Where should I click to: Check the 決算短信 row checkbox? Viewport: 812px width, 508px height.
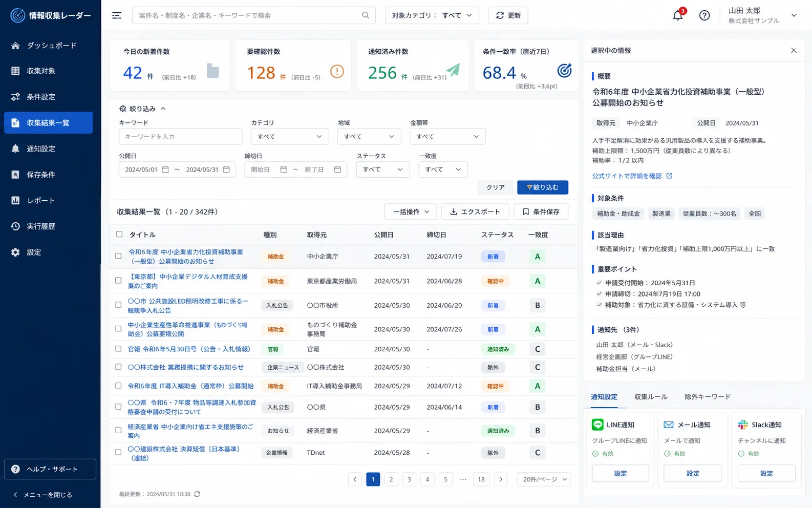coord(118,452)
